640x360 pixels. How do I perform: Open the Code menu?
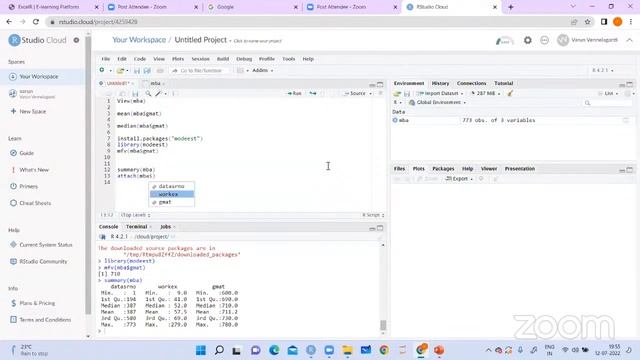[x=140, y=59]
